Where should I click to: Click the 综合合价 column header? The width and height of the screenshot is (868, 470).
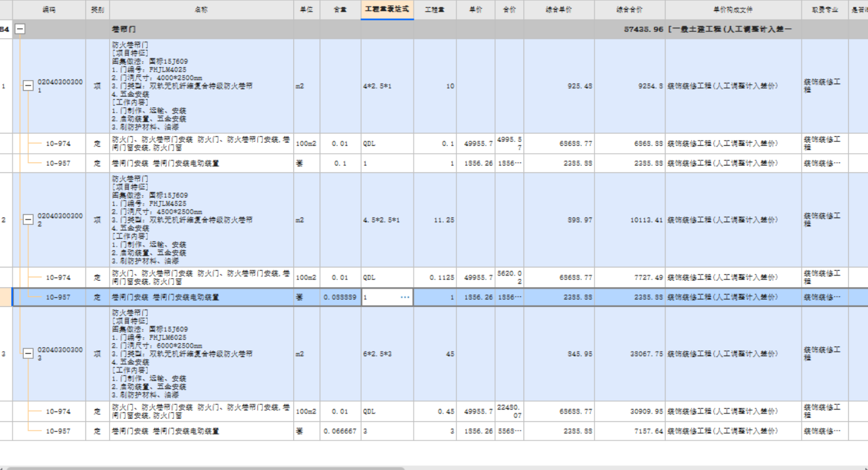coord(630,10)
